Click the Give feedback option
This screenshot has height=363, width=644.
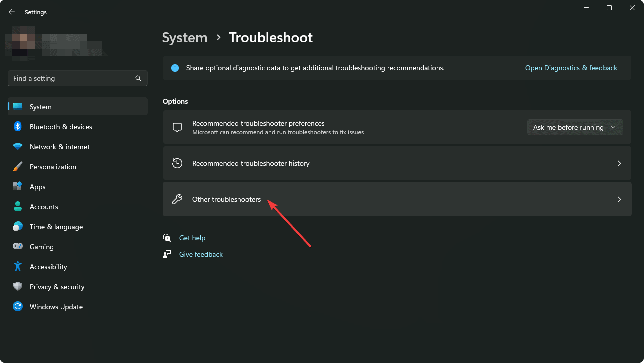click(x=200, y=254)
